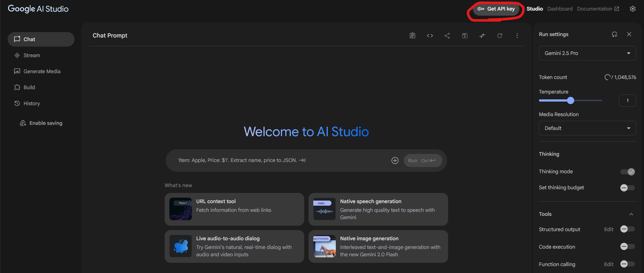
Task: Collapse the Tools section chevron
Action: (631, 214)
